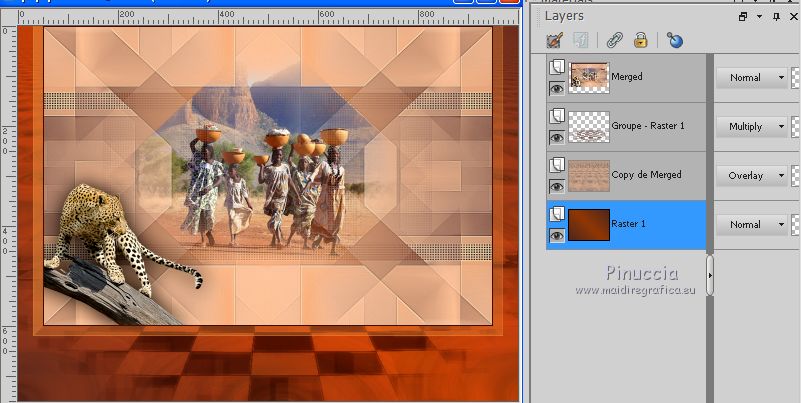Select the Groupe - Raster 1 thumbnail
The height and width of the screenshot is (403, 801).
589,127
